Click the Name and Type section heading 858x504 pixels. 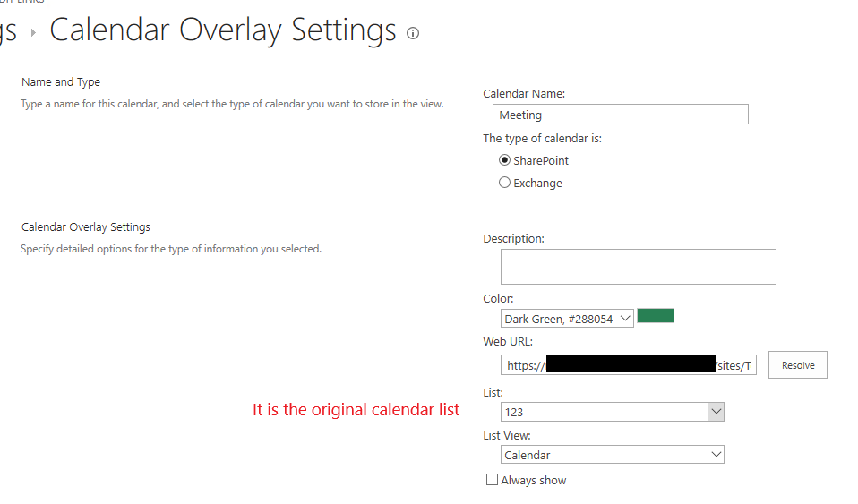coord(61,82)
